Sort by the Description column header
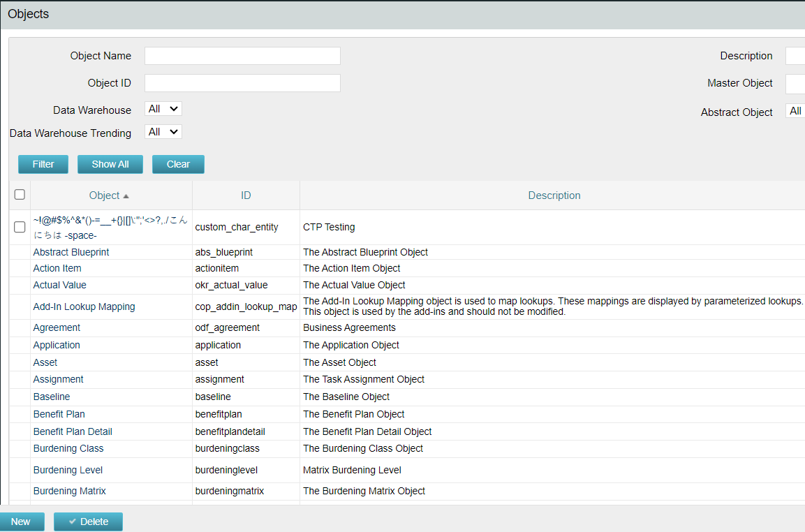 pos(554,195)
